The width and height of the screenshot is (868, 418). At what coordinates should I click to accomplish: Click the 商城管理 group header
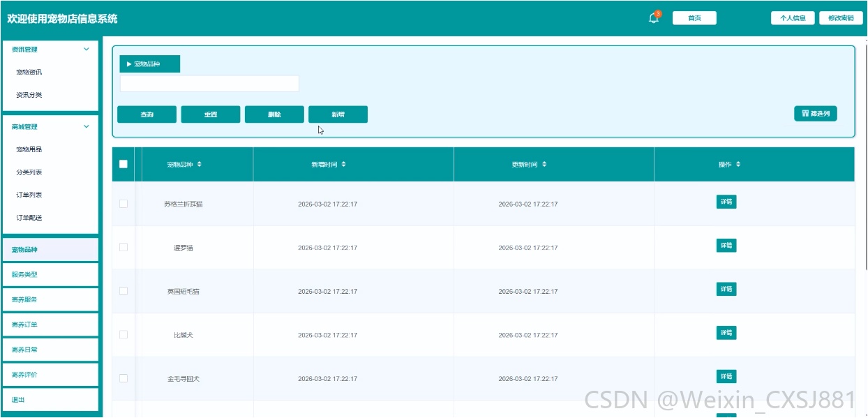(x=50, y=127)
